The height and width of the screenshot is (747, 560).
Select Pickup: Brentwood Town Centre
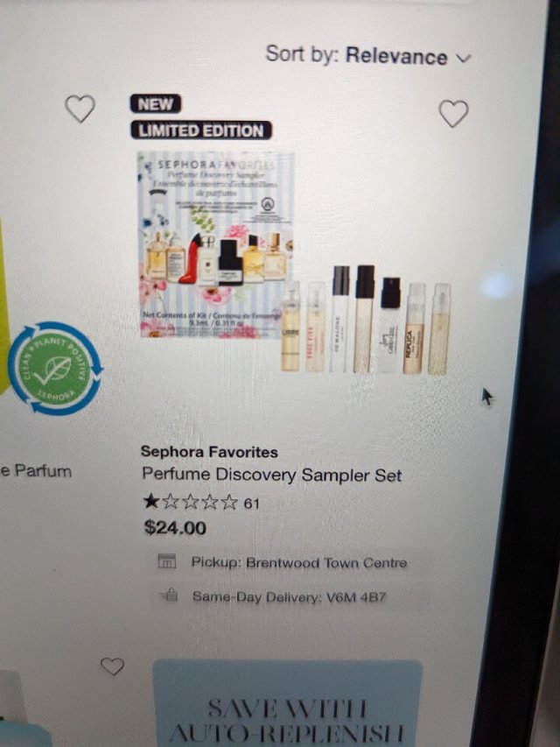pyautogui.click(x=299, y=562)
